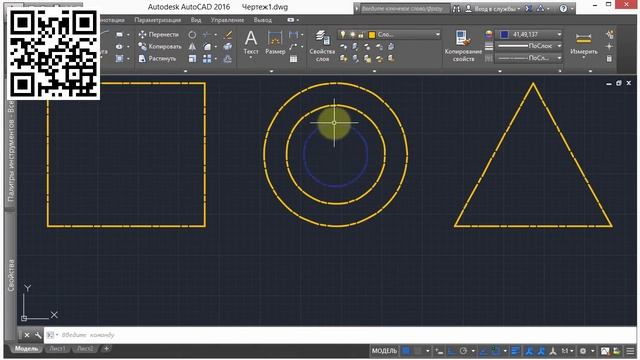This screenshot has height=360, width=640.
Task: Click the linear dimension icon
Action: [x=293, y=35]
